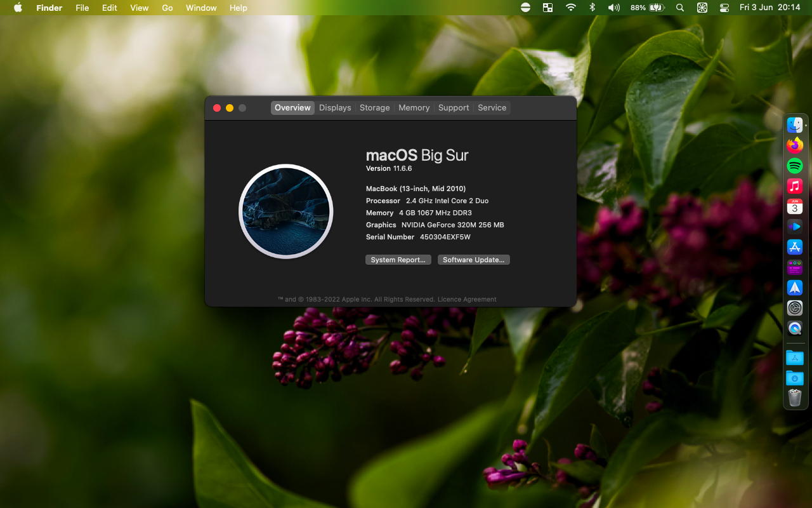Image resolution: width=812 pixels, height=508 pixels.
Task: Open the Go menu
Action: (x=167, y=8)
